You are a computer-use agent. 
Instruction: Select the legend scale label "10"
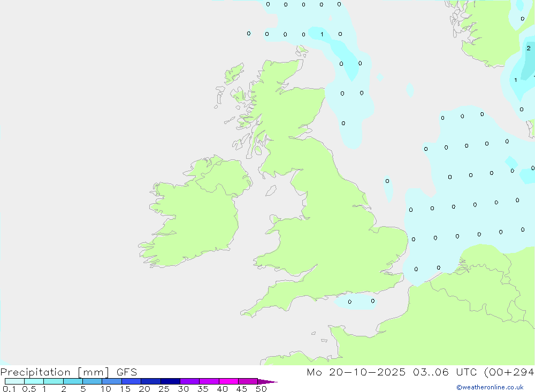[106, 389]
